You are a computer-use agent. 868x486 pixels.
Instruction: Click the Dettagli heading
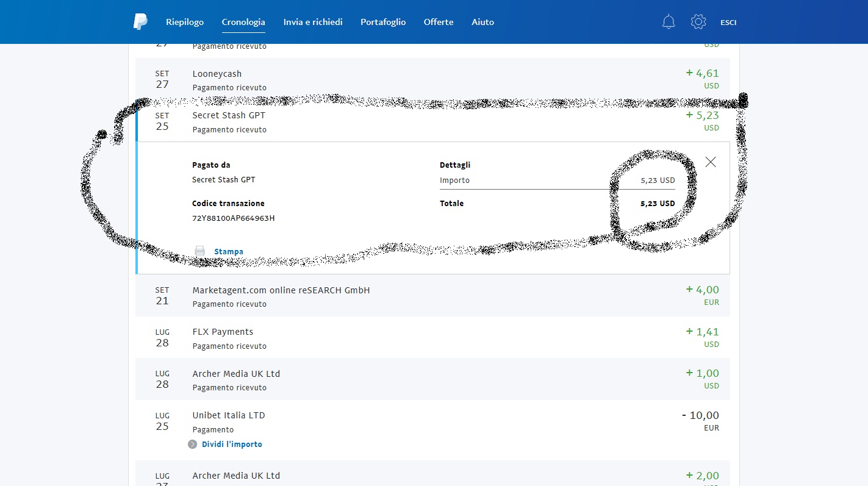(455, 165)
